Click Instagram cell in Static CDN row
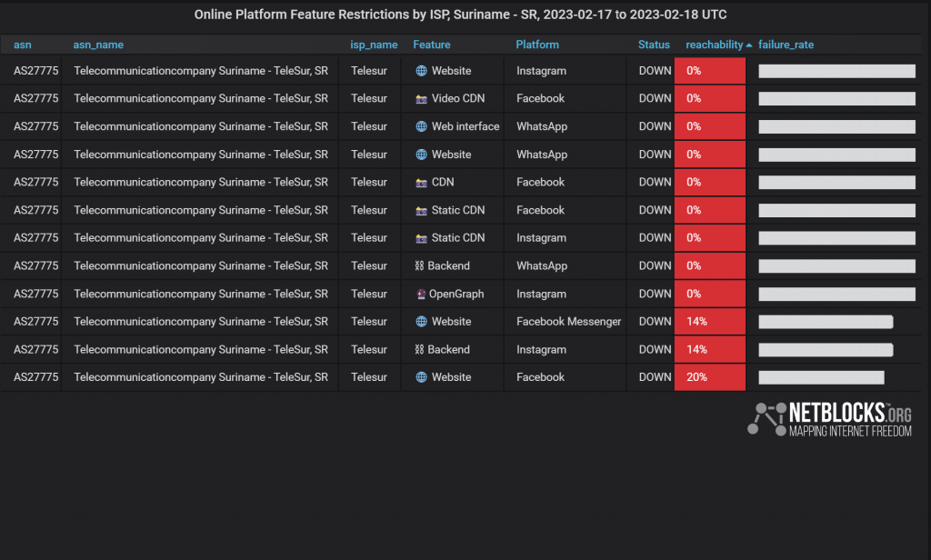This screenshot has width=931, height=560. [541, 237]
